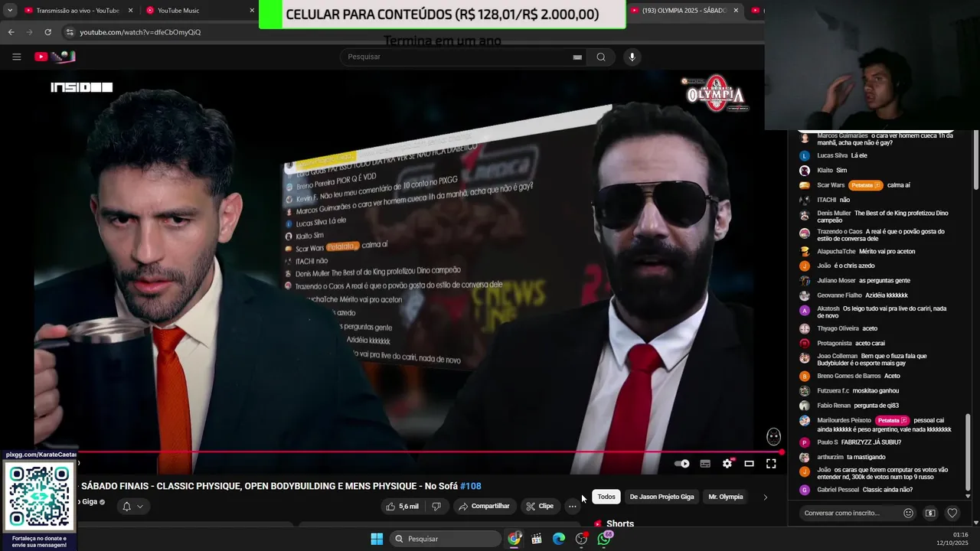Click 'Conversar como inscrito' chat input
Screen dimensions: 980x551
click(x=850, y=513)
